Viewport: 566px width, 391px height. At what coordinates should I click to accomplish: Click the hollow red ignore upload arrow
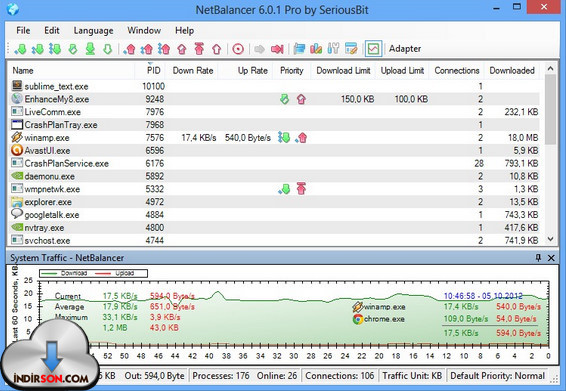[x=217, y=49]
